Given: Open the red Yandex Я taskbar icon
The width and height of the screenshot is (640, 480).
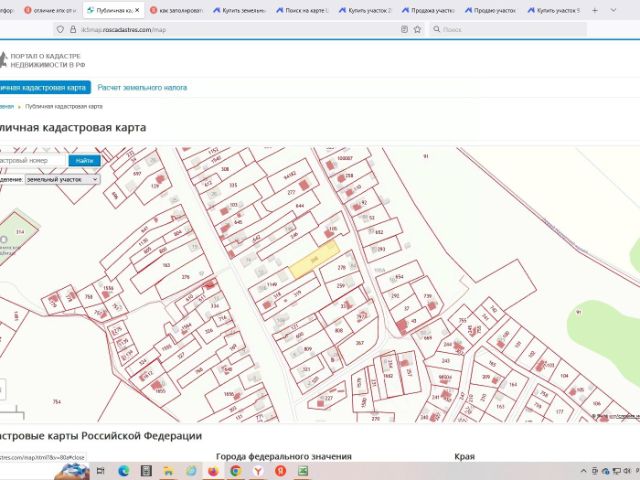Looking at the screenshot, I should [280, 471].
